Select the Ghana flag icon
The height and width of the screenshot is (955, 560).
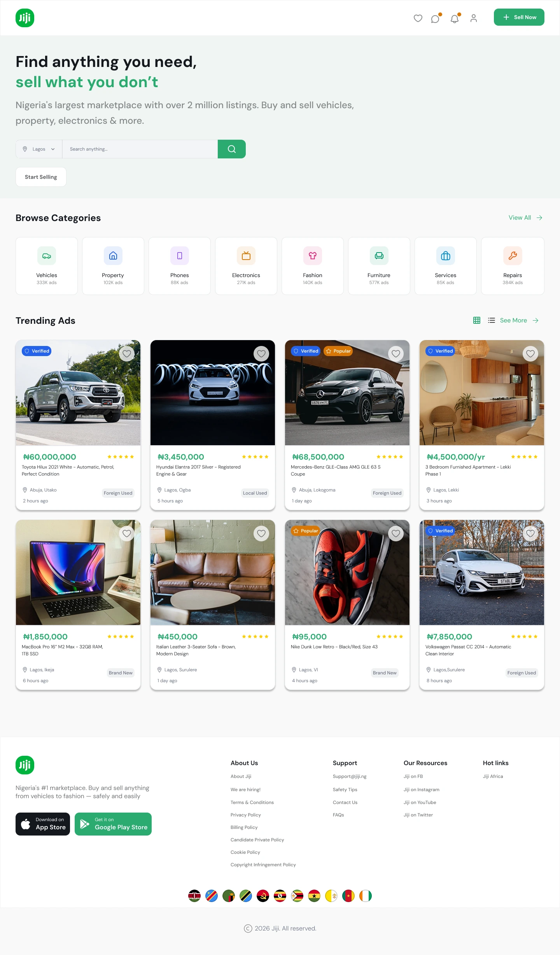[x=314, y=896]
